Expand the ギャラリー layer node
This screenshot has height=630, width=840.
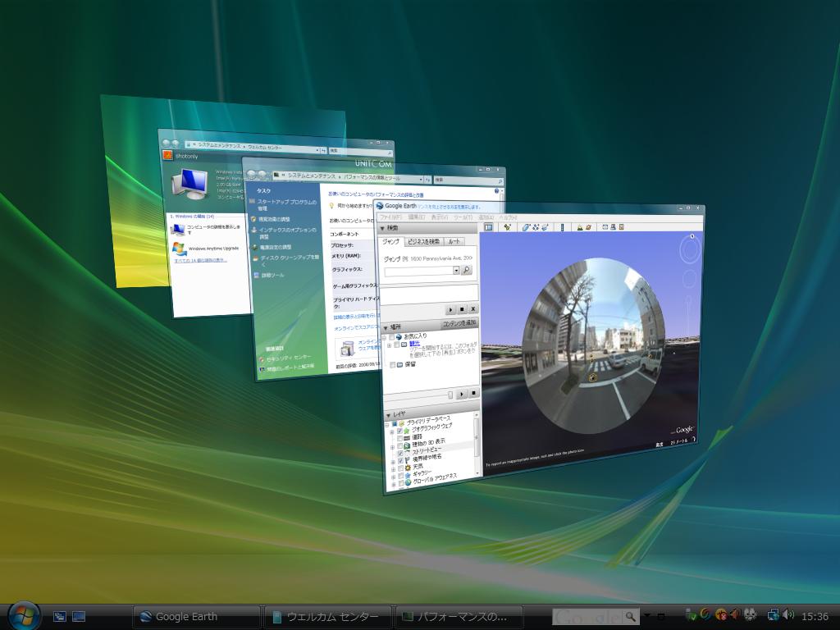click(394, 477)
